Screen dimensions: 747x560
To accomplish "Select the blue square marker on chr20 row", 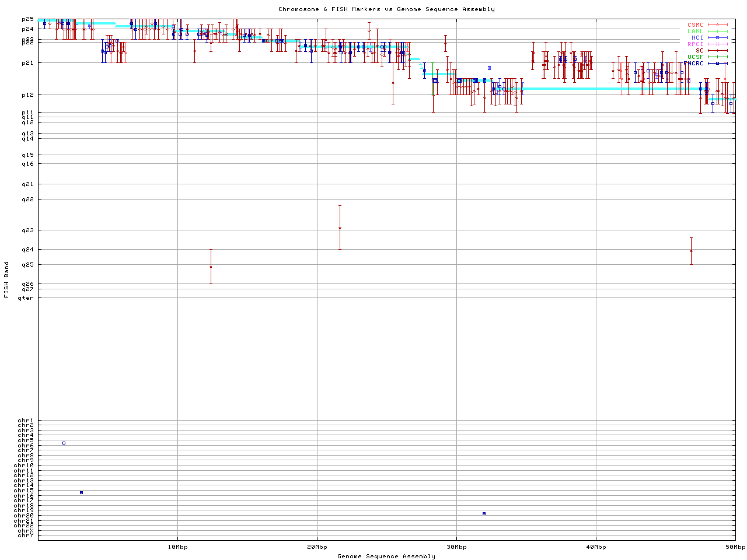I will (484, 513).
